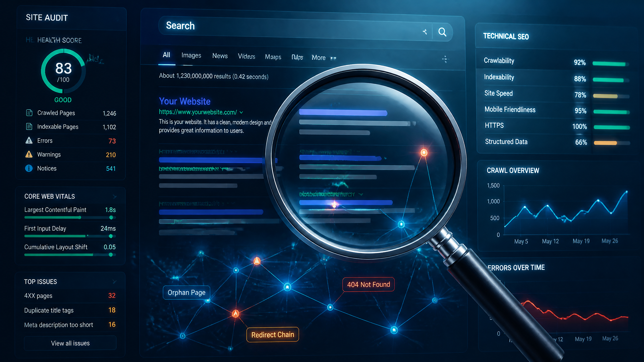This screenshot has height=362, width=644.
Task: Click the Notices count 541
Action: pos(111,169)
